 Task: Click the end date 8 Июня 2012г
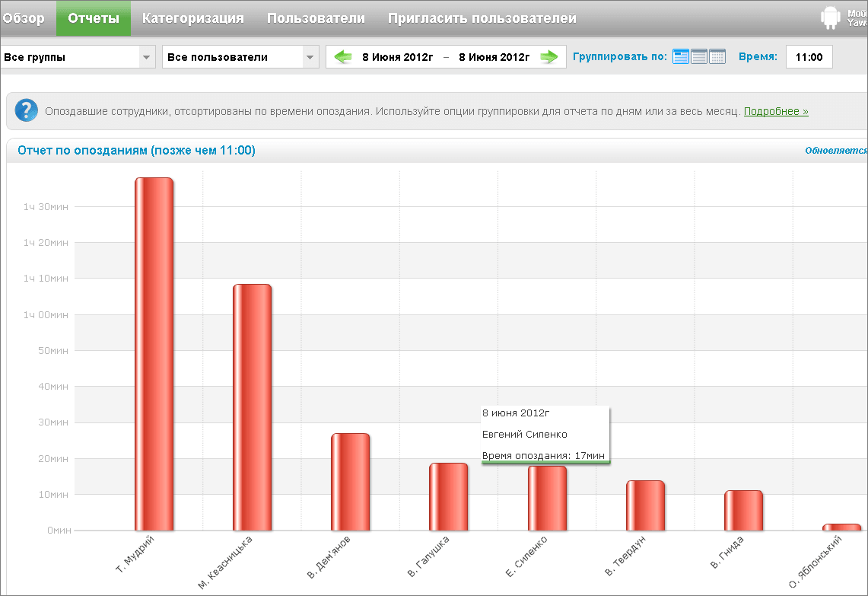pos(494,57)
